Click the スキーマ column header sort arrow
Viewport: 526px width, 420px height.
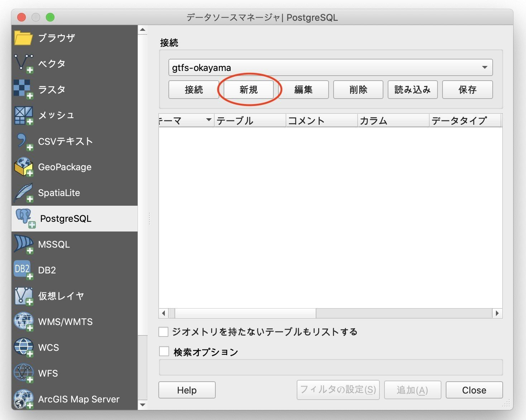tap(209, 120)
